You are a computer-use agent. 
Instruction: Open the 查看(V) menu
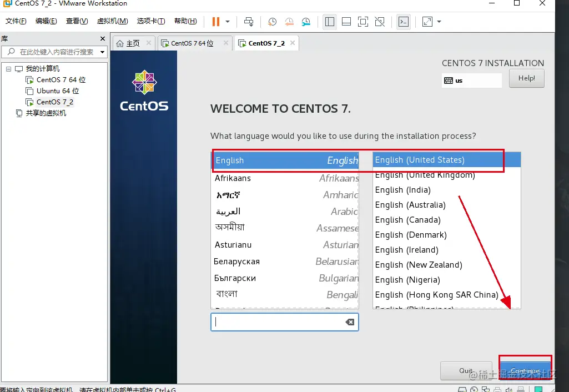pos(77,21)
